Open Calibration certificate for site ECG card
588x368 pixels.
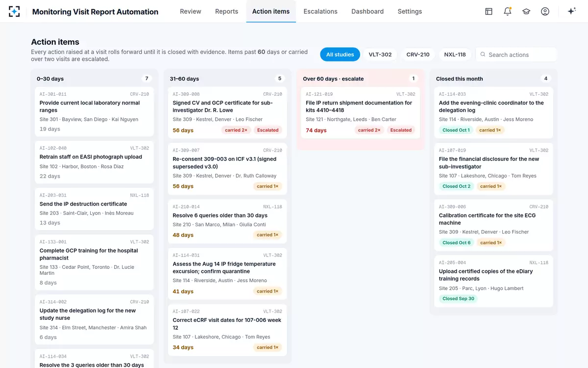(x=493, y=225)
